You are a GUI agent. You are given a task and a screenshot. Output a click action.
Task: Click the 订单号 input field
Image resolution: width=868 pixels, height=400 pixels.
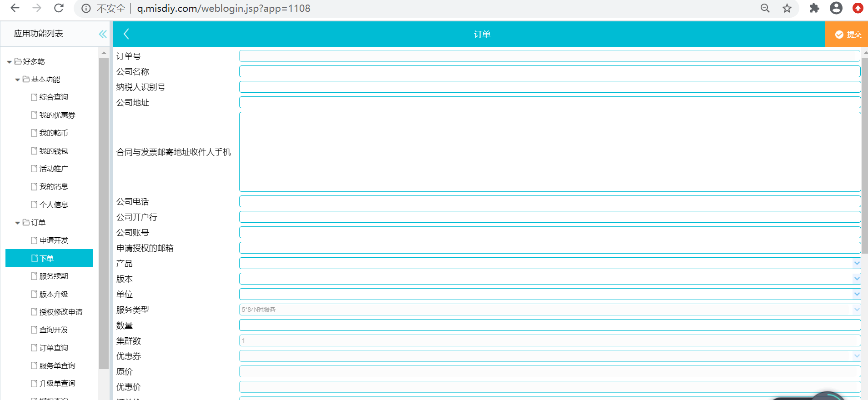pyautogui.click(x=550, y=56)
